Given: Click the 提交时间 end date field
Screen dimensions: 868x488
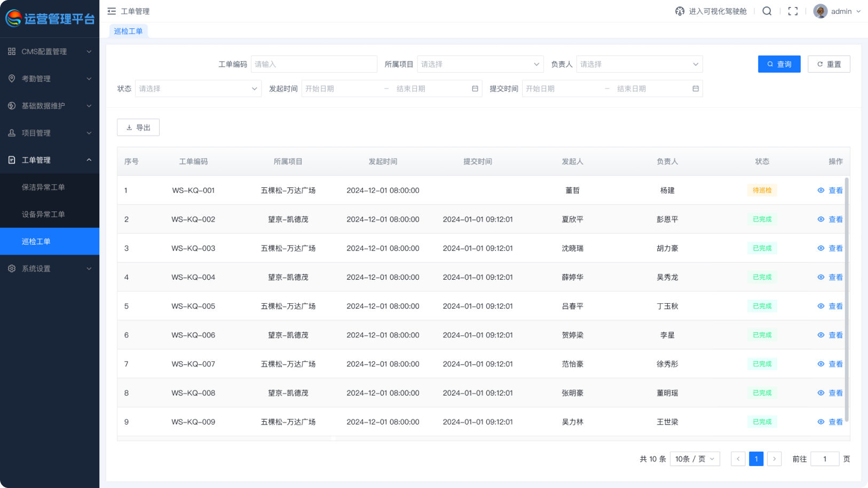Looking at the screenshot, I should pyautogui.click(x=650, y=89).
